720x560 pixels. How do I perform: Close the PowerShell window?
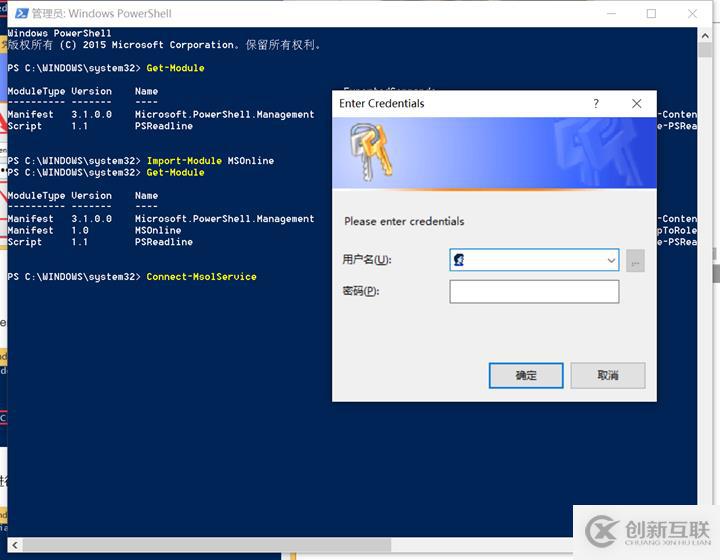(692, 14)
